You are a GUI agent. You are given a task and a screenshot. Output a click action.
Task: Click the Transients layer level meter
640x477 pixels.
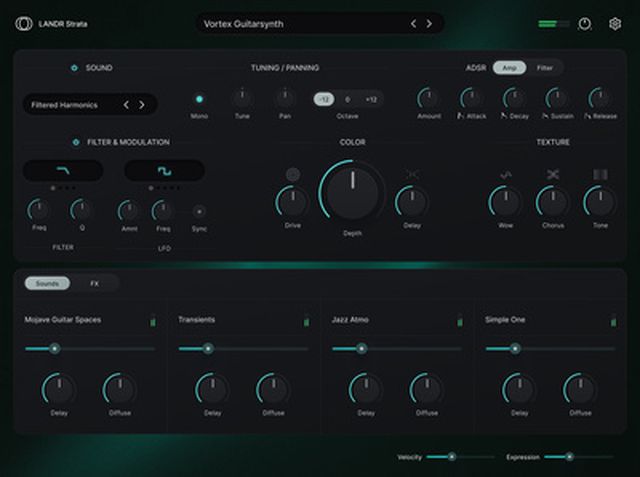[x=306, y=321]
